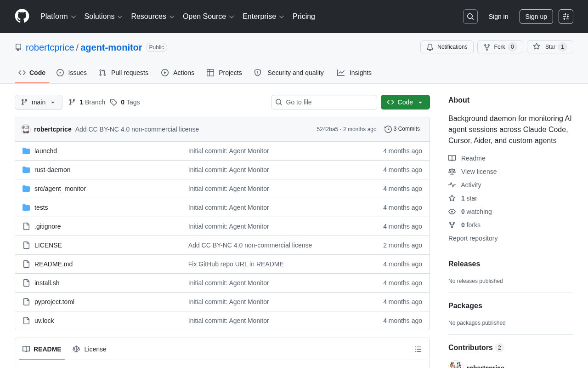Viewport: 588px width, 368px height.
Task: Expand the Resources menu
Action: [153, 17]
